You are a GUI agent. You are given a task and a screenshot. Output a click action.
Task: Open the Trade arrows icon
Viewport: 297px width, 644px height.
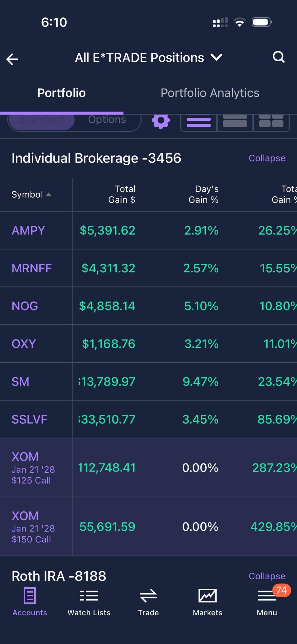[x=148, y=602]
